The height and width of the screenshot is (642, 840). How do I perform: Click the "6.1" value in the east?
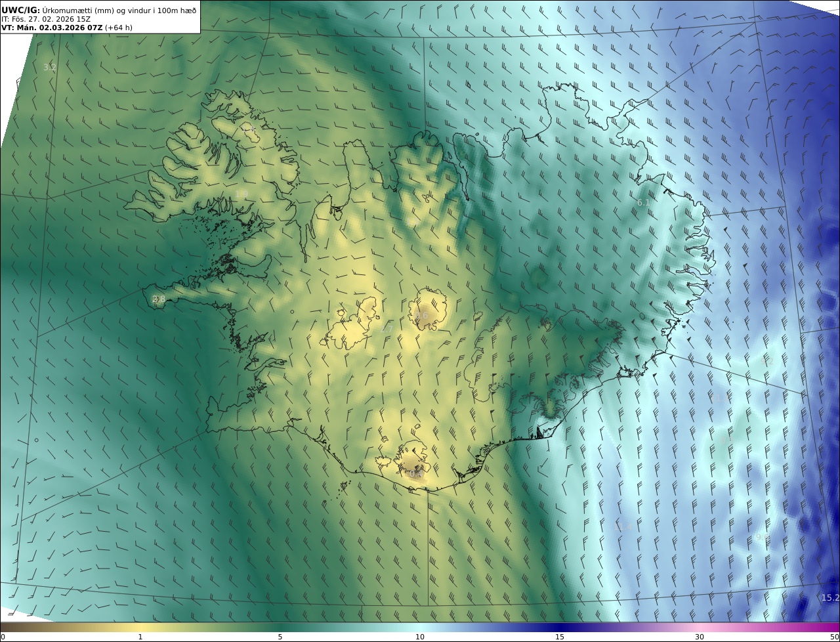[x=643, y=203]
